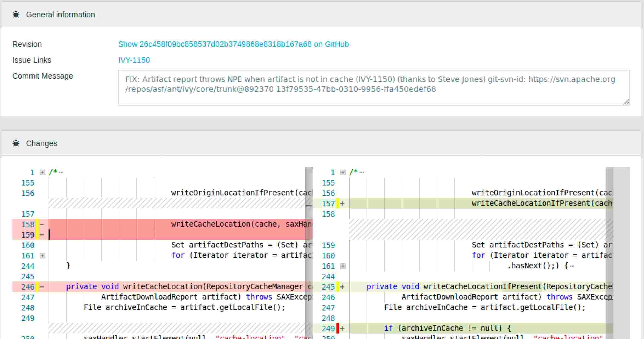This screenshot has width=644, height=339.
Task: Click the yellow gutter marker at left line 246
Action: (x=37, y=287)
